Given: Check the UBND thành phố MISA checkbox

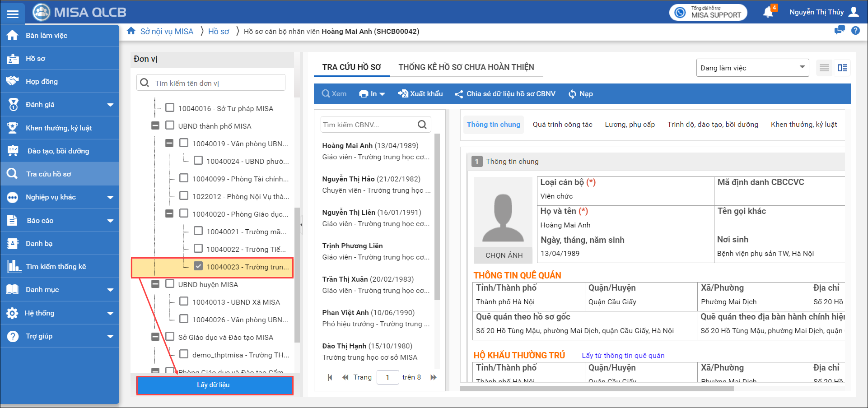Looking at the screenshot, I should click(x=170, y=125).
